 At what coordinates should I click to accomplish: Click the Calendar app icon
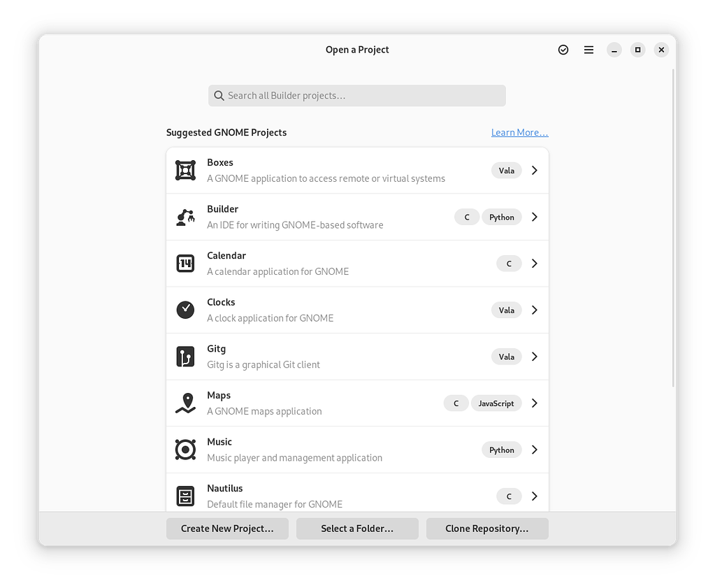185,263
